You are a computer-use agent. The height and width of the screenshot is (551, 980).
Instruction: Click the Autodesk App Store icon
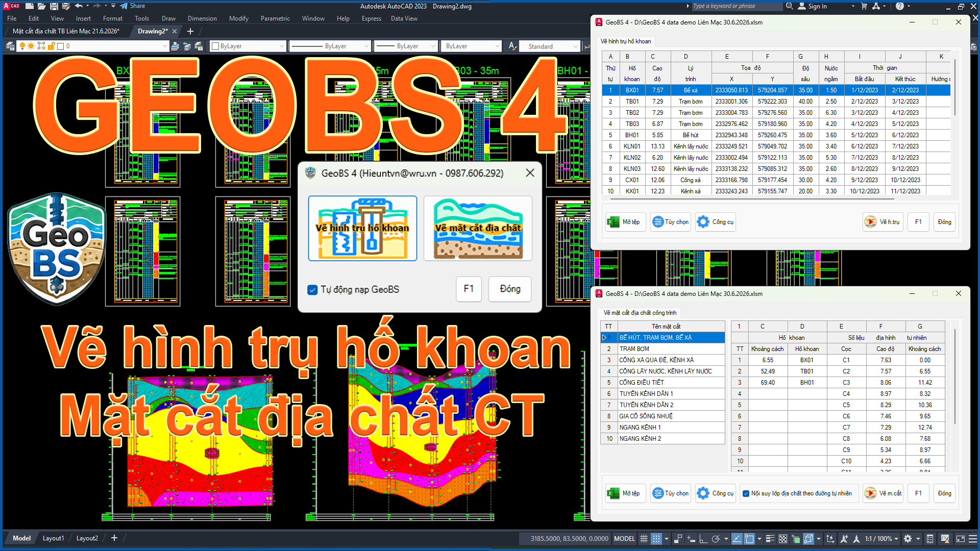pos(876,6)
